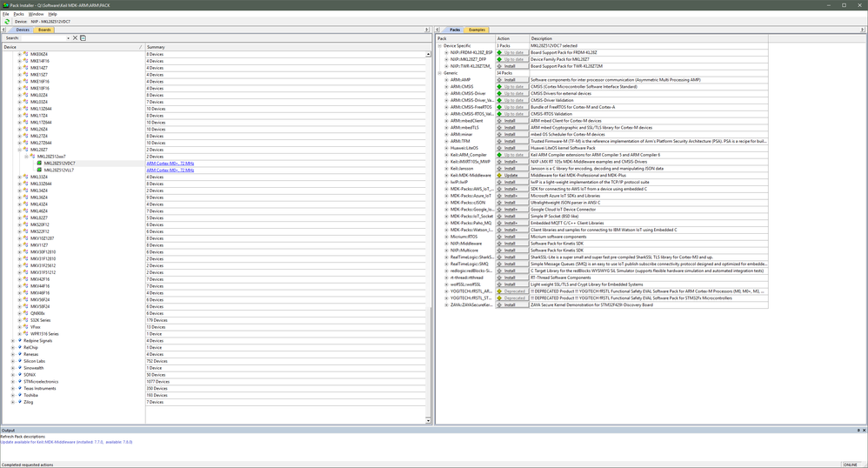Image resolution: width=868 pixels, height=468 pixels.
Task: Install the ZAYA::ZAYASecureKernel pack
Action: (x=512, y=304)
